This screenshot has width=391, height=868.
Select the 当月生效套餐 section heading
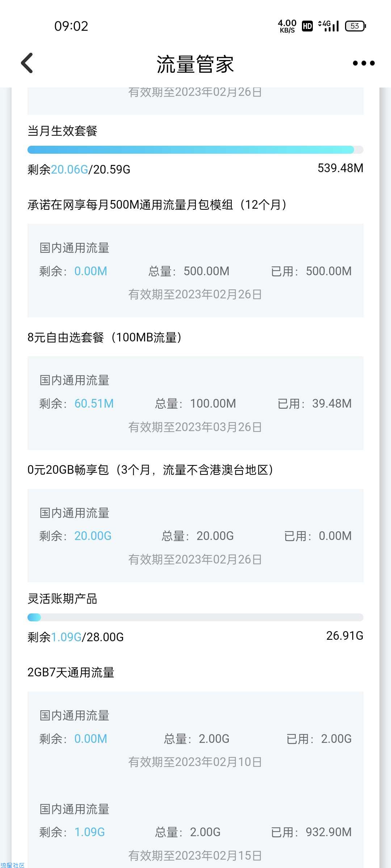(x=62, y=131)
